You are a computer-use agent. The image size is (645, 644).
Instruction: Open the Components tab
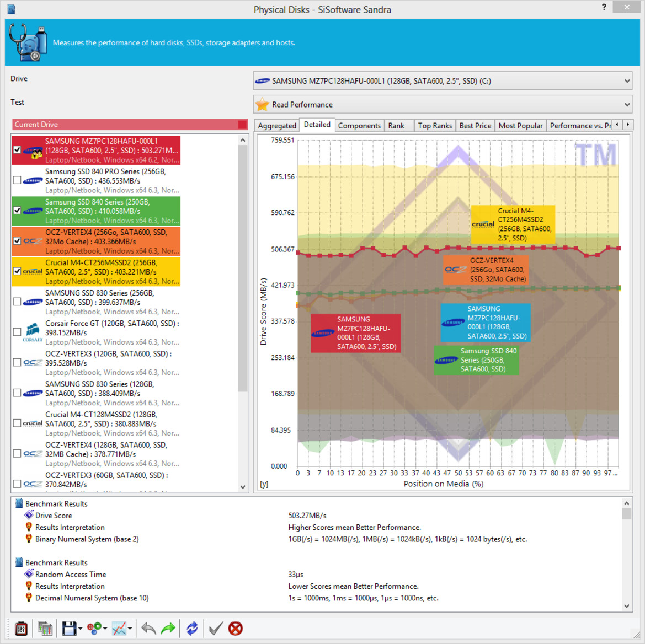click(359, 125)
